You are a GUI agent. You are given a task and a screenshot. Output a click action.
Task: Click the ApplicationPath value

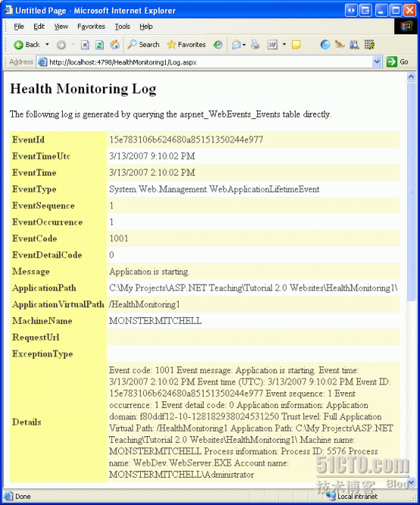(254, 288)
